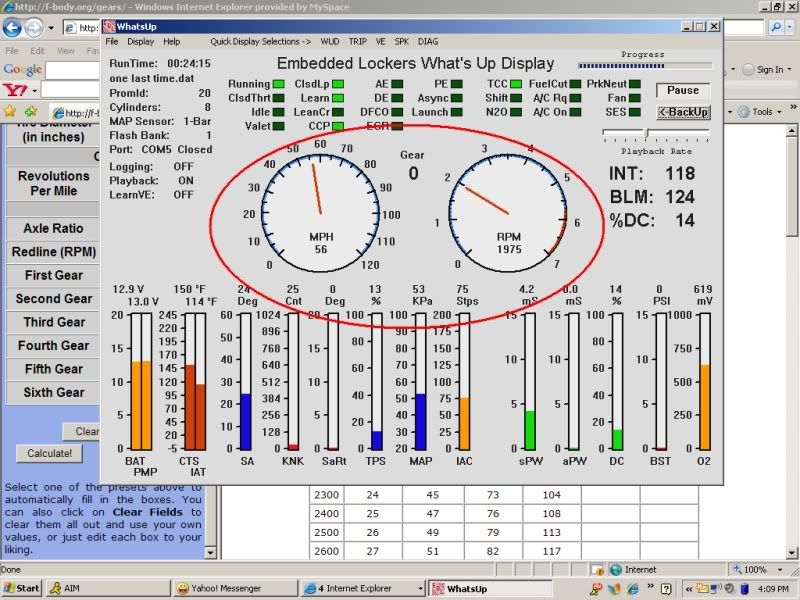Click the CCP indicator light

(x=338, y=126)
